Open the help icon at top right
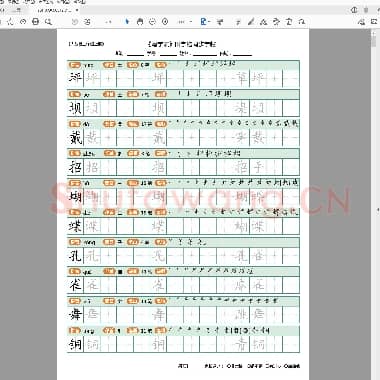Viewport: 380px width, 380px height. (354, 10)
